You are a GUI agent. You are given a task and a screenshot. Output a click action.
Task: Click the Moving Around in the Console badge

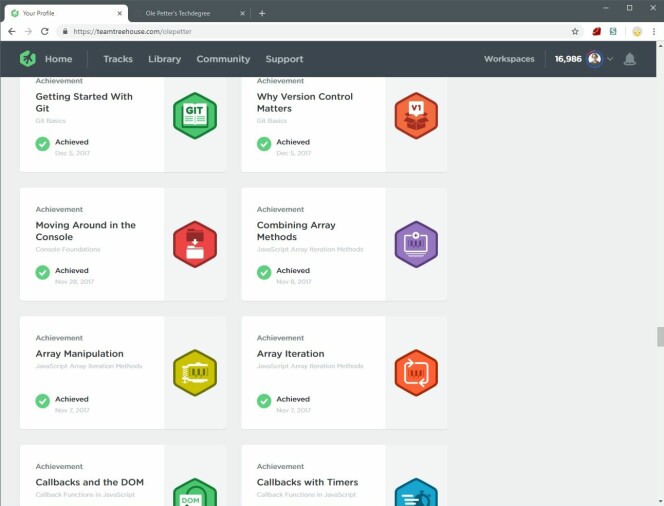pos(195,244)
